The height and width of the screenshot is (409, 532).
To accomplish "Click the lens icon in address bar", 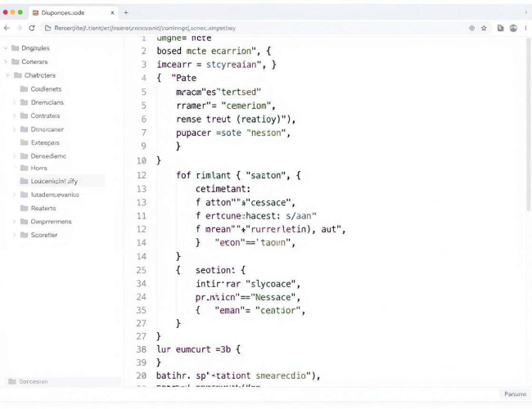I will (x=471, y=28).
